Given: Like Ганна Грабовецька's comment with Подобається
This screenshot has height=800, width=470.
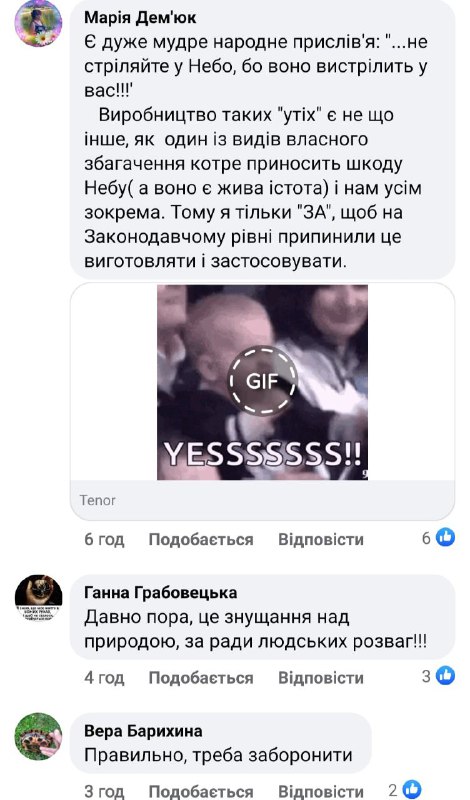Looking at the screenshot, I should click(x=201, y=678).
